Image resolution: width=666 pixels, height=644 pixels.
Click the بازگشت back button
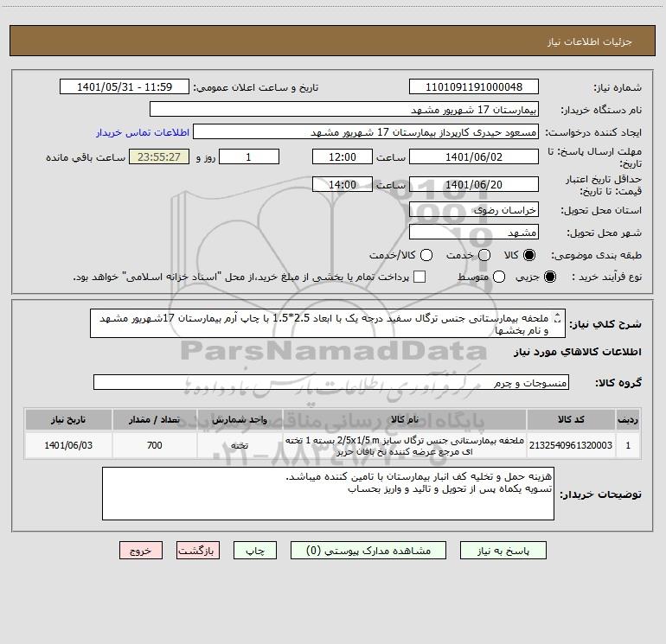[198, 550]
